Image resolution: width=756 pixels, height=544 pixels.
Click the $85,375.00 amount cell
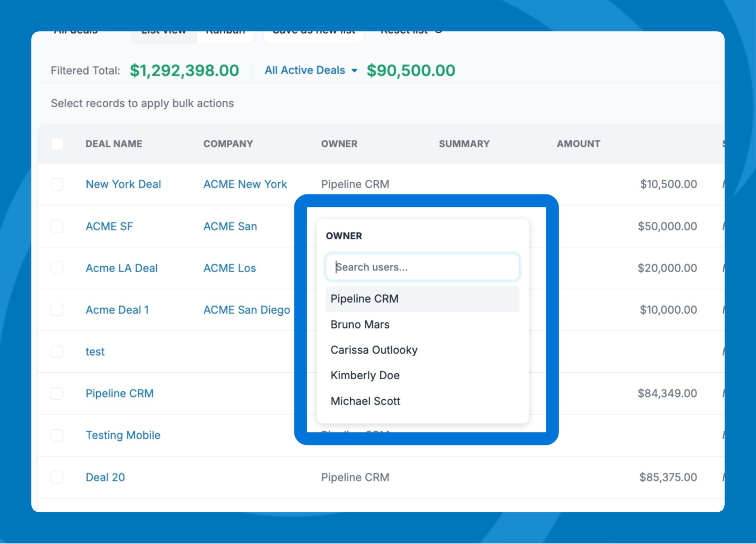point(668,477)
